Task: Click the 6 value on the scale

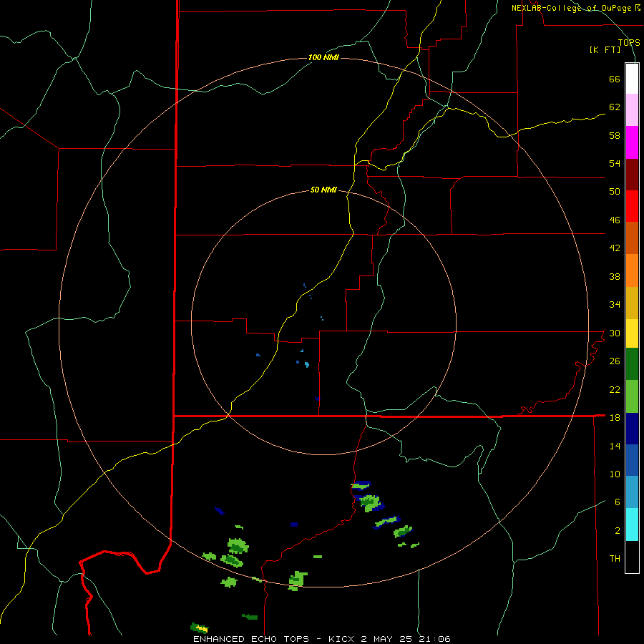Action: (618, 502)
